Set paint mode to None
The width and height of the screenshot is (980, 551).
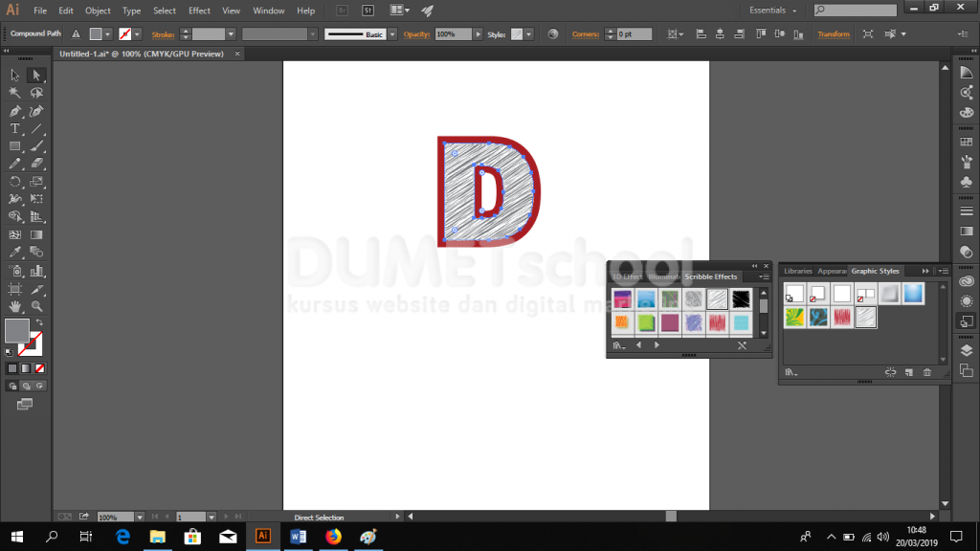coord(40,368)
